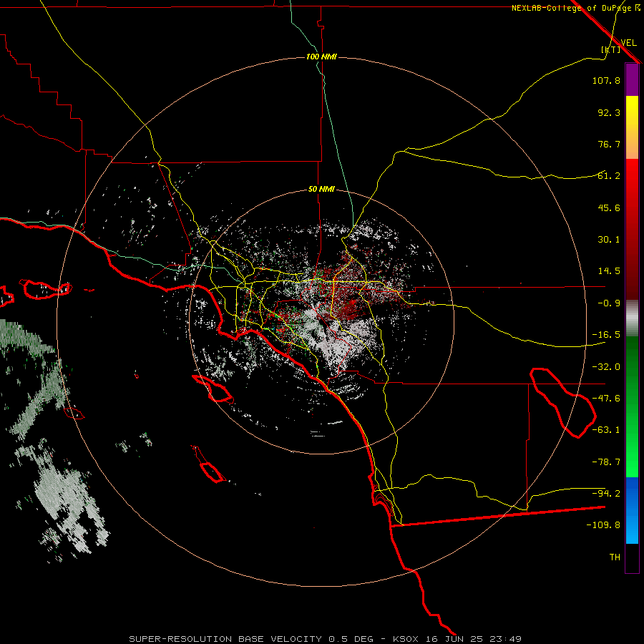Click the 45.6 scale value
Viewport: 644px width, 644px height.
609,208
